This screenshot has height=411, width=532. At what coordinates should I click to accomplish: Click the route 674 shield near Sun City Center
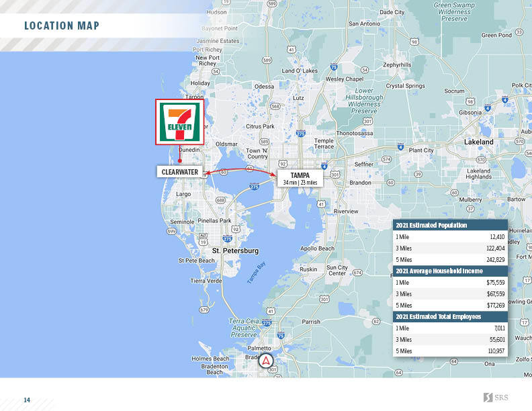[x=357, y=272]
